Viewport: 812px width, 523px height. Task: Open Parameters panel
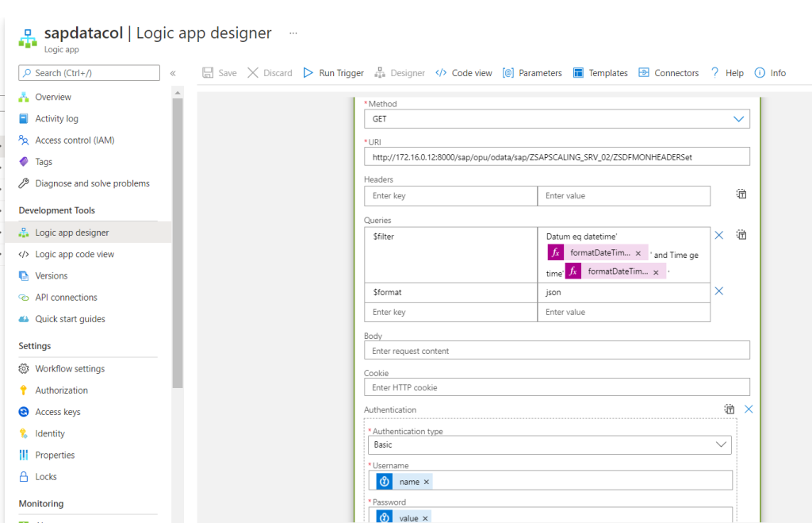point(532,73)
